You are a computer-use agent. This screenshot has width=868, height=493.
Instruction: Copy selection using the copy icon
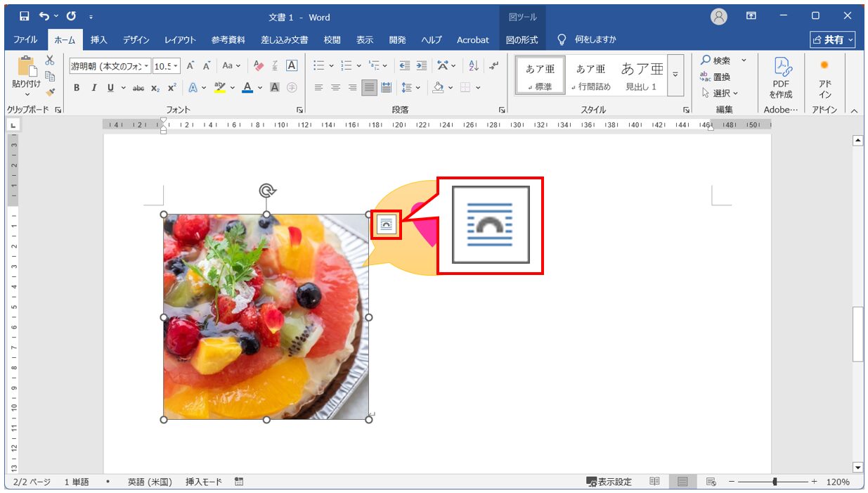click(x=50, y=77)
